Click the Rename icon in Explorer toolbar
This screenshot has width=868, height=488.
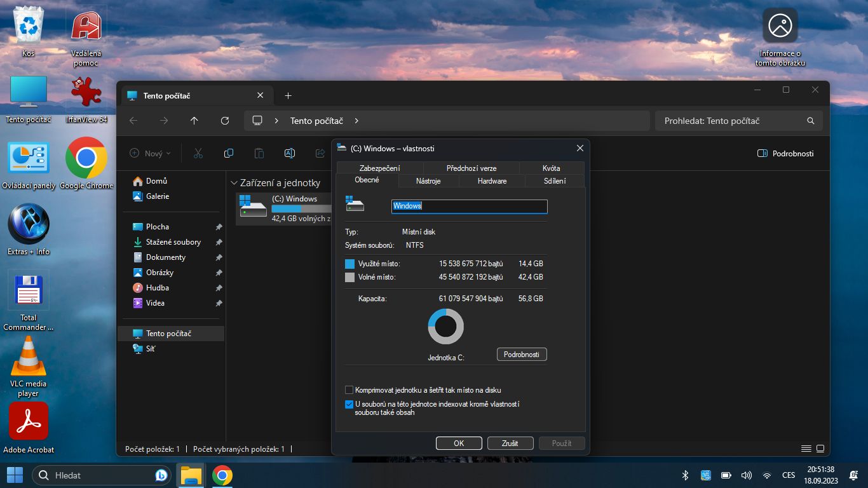pos(289,153)
